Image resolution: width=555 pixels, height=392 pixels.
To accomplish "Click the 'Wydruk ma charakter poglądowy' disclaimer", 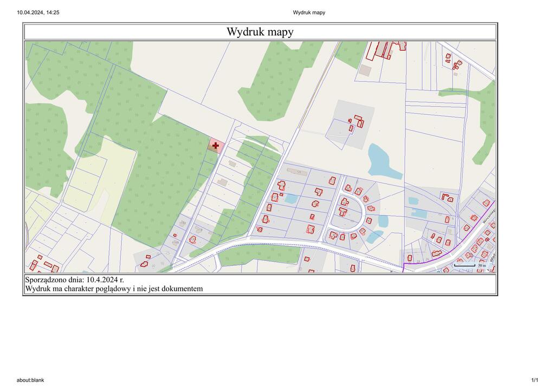I will 114,289.
